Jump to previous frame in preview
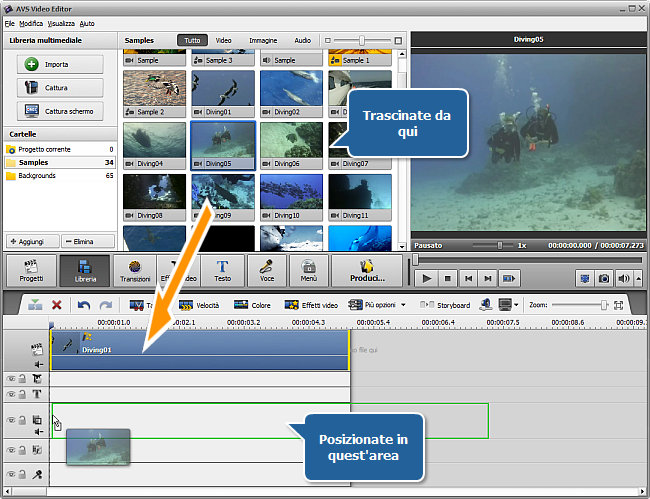 [468, 279]
